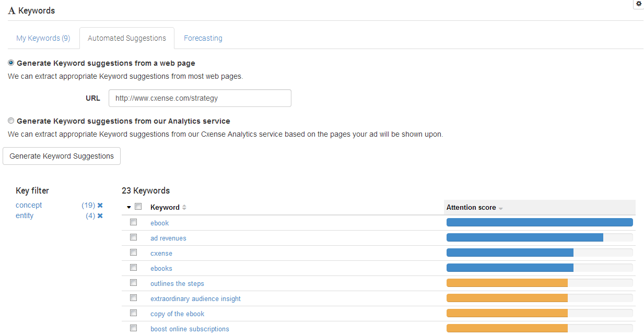Check copy of the ebook box
Screen dimensions: 644x336
[134, 313]
